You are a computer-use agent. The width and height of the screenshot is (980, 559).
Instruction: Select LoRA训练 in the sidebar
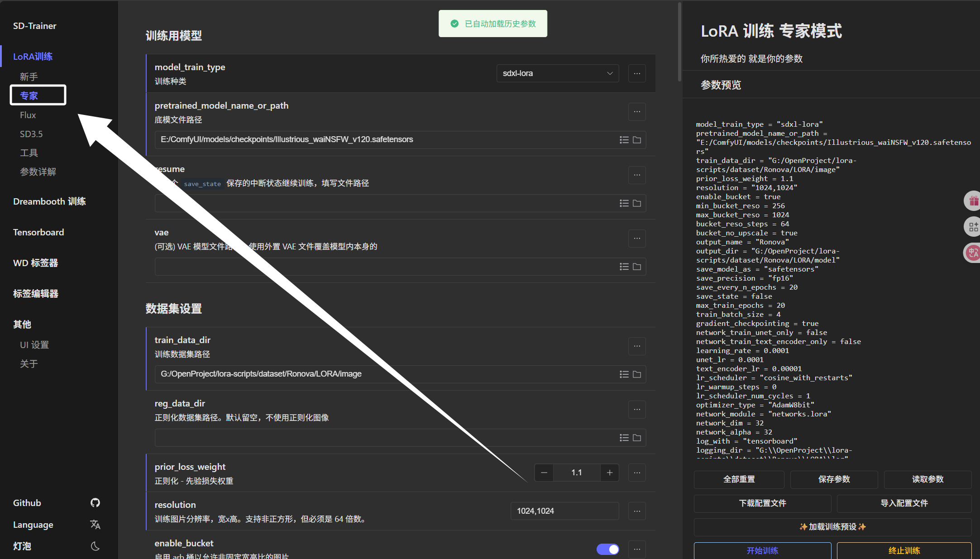point(33,57)
